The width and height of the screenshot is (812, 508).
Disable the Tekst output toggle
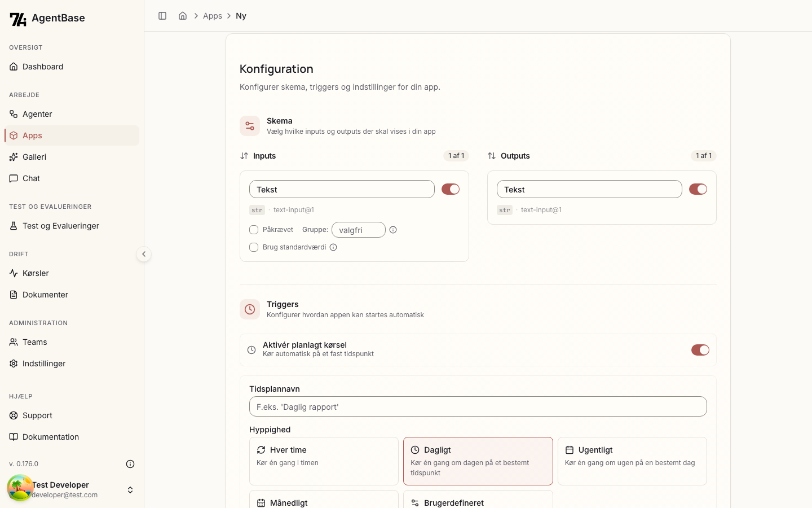click(698, 189)
